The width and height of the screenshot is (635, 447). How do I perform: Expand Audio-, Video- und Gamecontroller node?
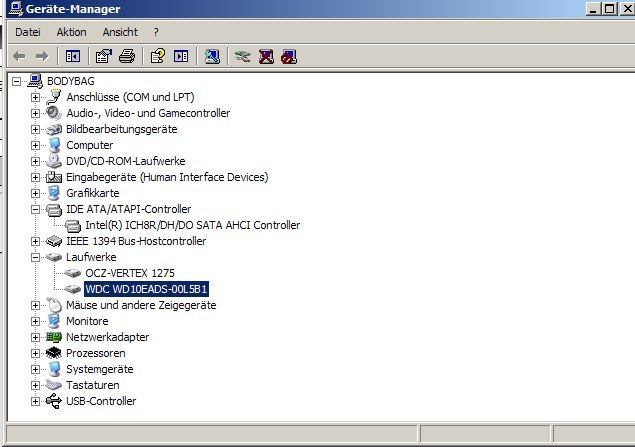(35, 113)
